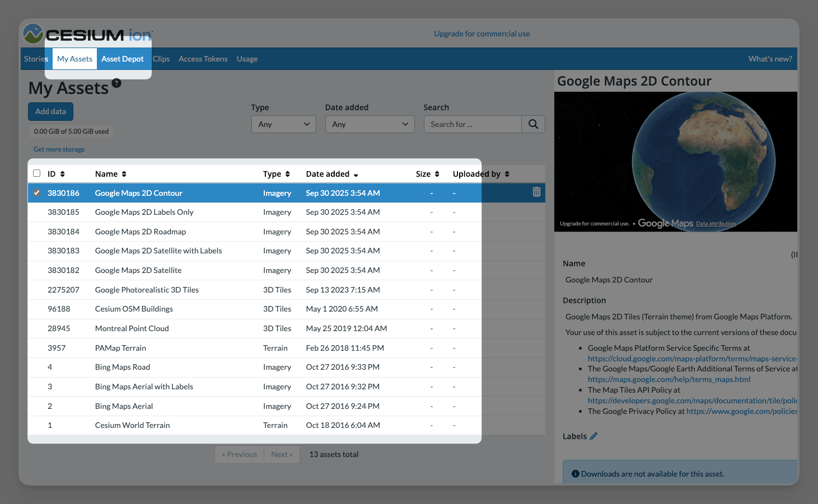Image resolution: width=818 pixels, height=504 pixels.
Task: Open the Type filter dropdown
Action: (x=283, y=124)
